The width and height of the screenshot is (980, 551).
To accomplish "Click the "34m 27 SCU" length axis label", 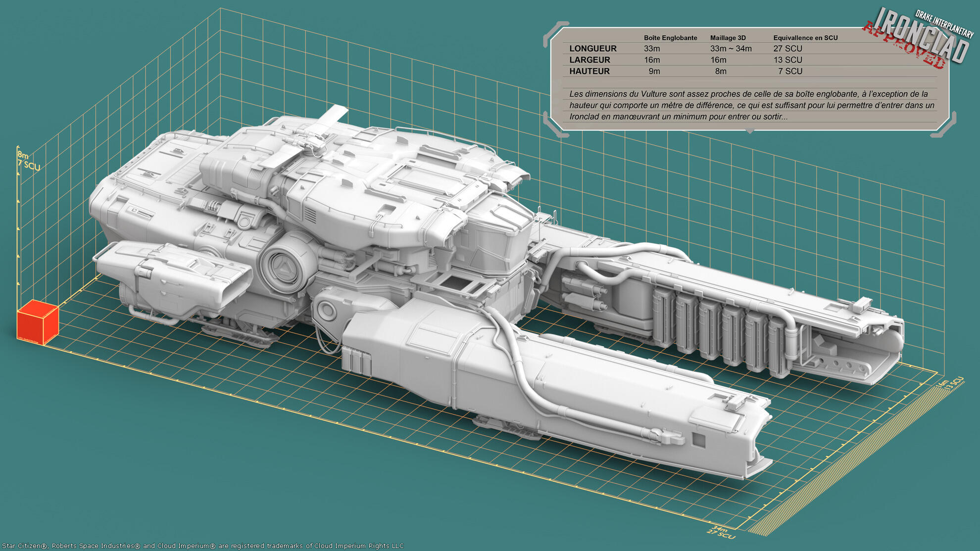I will click(x=722, y=532).
